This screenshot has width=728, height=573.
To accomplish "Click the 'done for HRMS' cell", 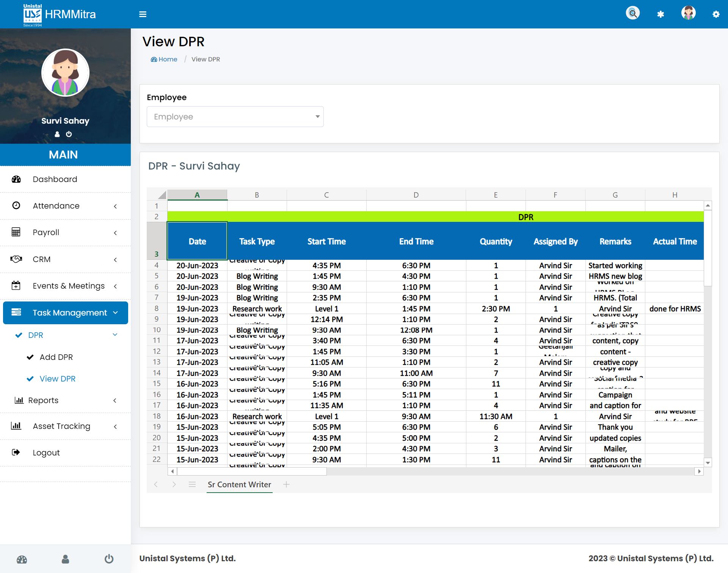I will tap(675, 309).
